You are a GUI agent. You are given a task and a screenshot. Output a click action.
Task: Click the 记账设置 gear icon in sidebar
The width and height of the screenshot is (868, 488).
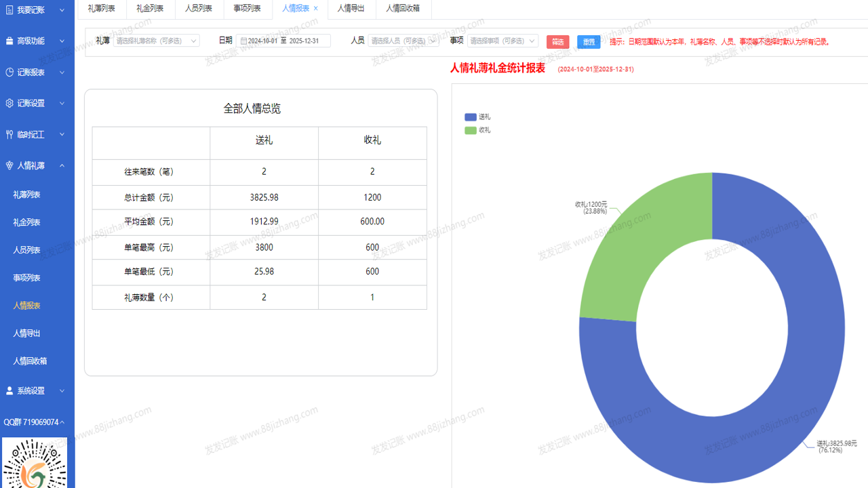[x=9, y=104]
